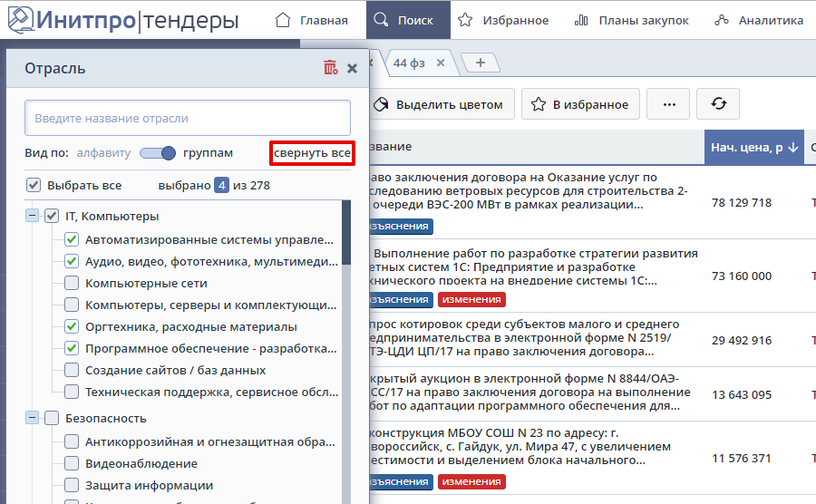
Task: Click the В избранное star button
Action: pos(581,104)
